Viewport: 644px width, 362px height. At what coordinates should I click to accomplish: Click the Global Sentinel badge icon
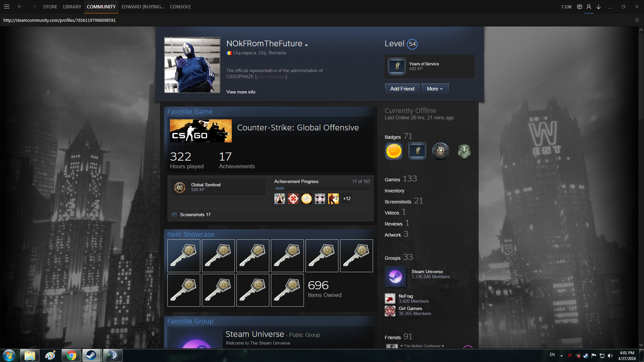(180, 187)
